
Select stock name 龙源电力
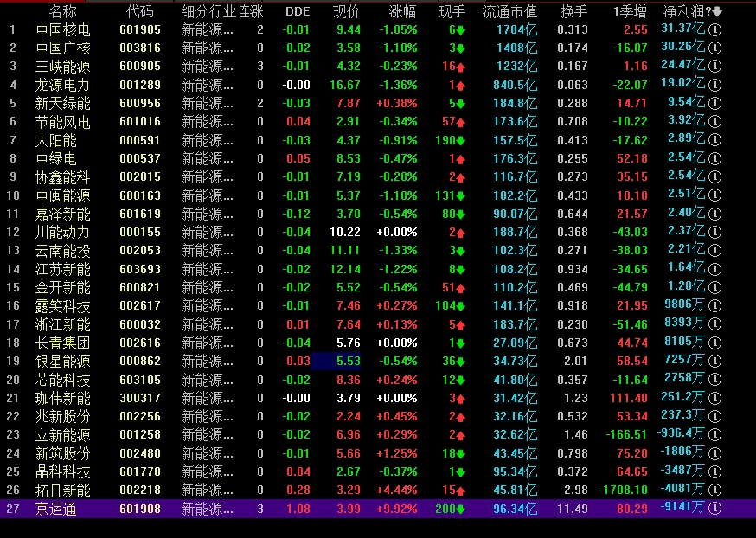coord(62,86)
